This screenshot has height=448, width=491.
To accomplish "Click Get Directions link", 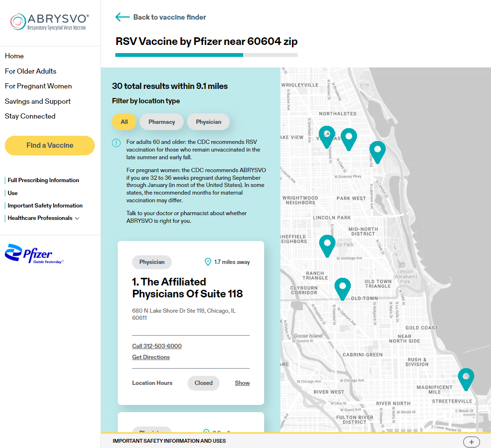I will (151, 357).
